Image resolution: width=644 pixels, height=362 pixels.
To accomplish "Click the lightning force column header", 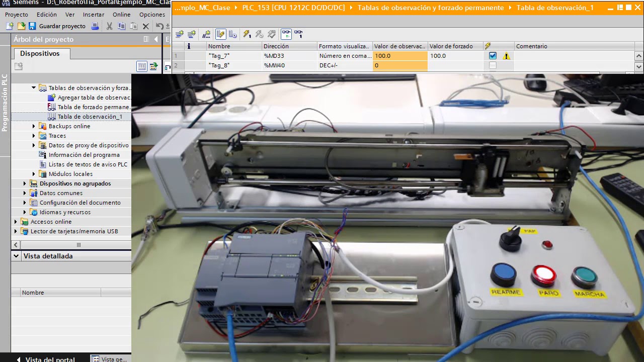I will (x=488, y=46).
